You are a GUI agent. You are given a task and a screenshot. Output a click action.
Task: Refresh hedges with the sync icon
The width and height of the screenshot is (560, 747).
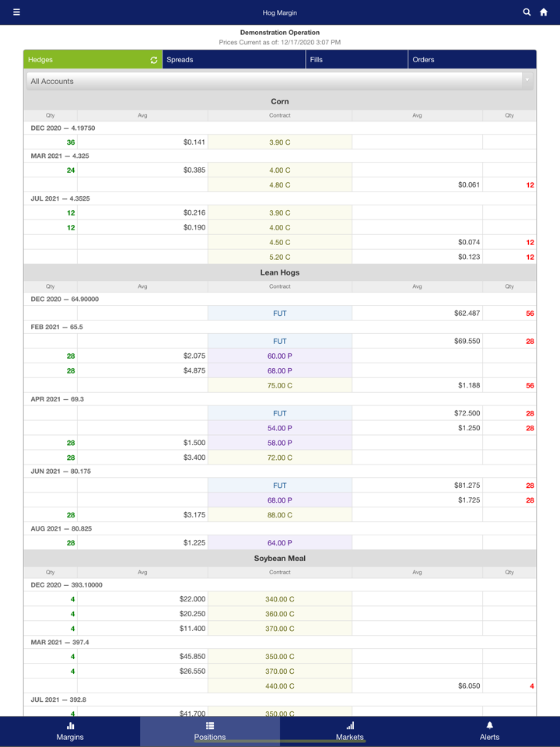(x=153, y=60)
